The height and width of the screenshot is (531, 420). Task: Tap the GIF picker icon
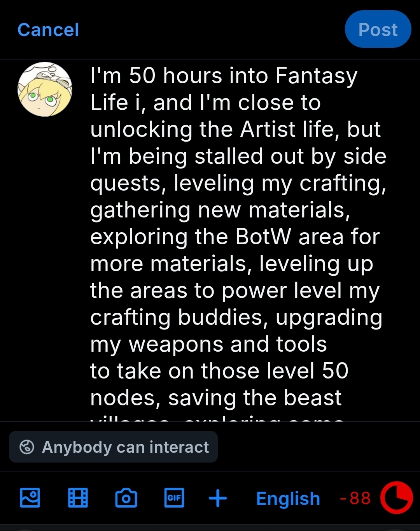point(174,498)
